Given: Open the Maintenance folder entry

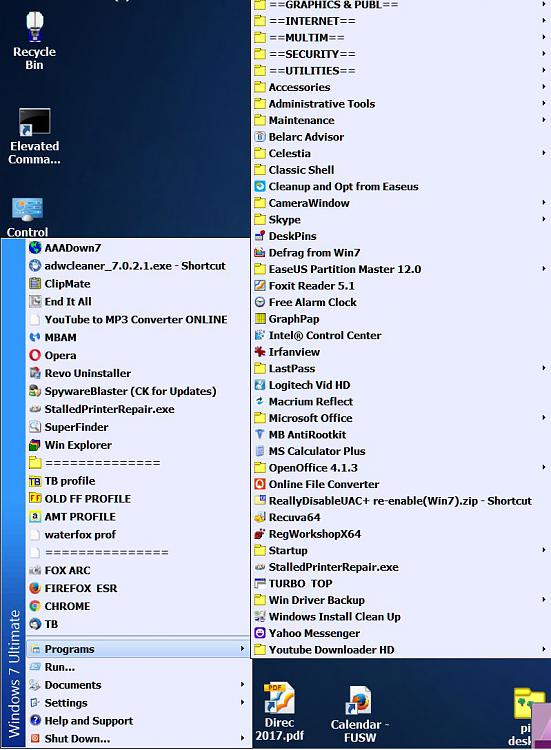Looking at the screenshot, I should tap(400, 120).
